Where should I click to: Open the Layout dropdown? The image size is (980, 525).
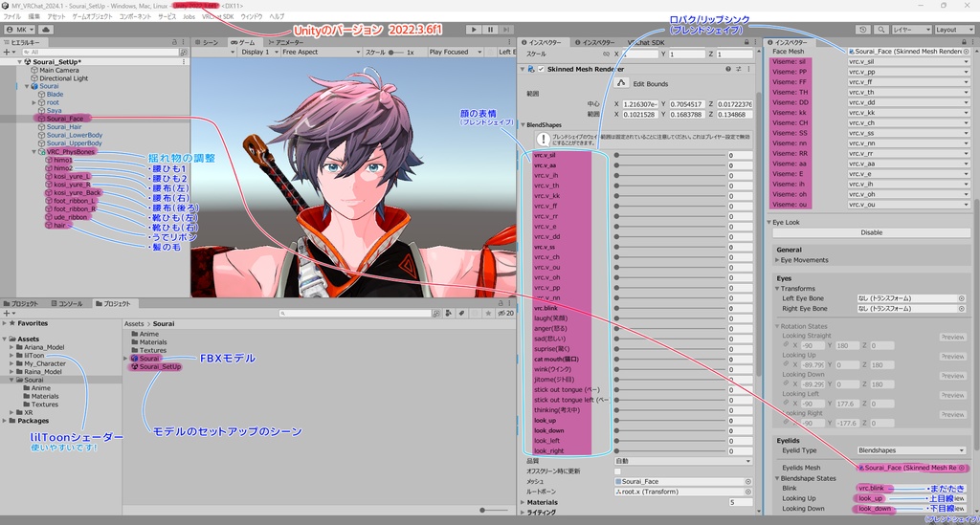point(954,30)
